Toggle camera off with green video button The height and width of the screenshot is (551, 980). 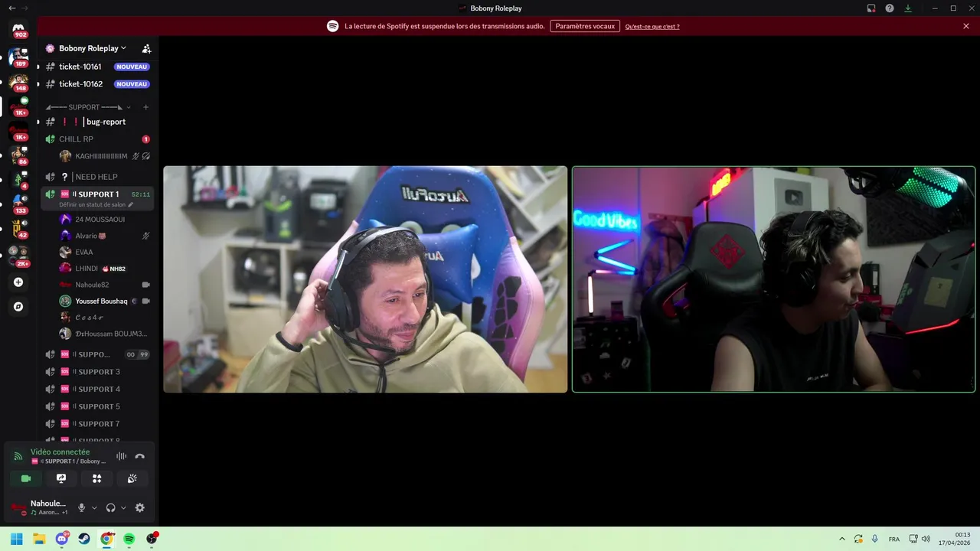tap(25, 478)
